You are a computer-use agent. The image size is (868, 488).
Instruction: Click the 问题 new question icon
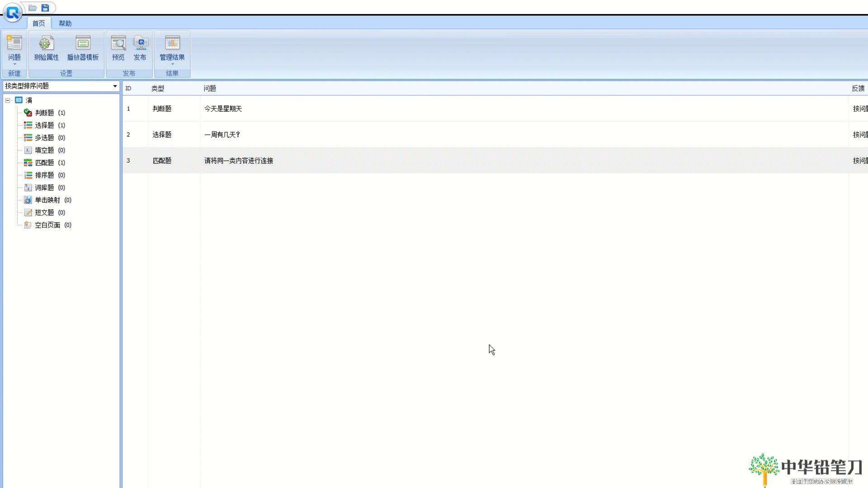14,43
